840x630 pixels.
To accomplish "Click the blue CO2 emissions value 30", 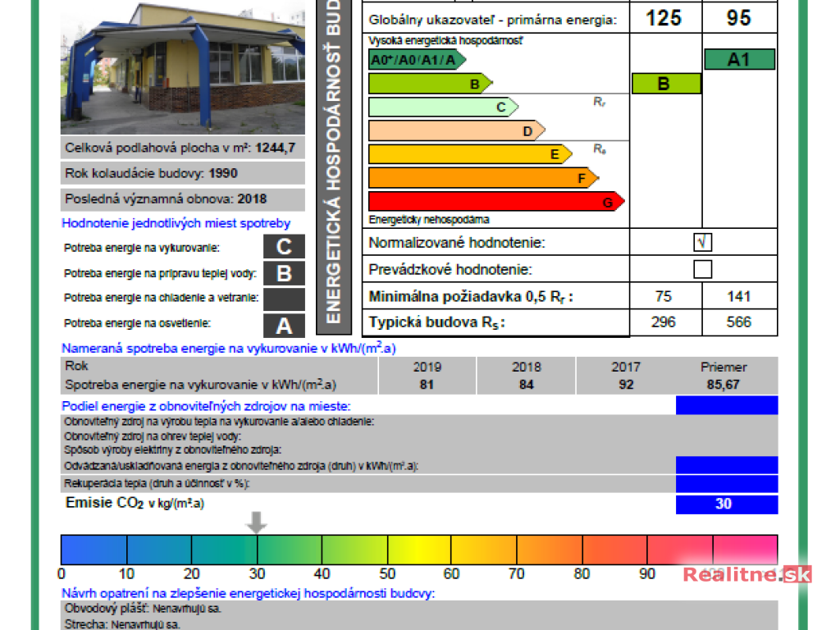I will (x=726, y=504).
